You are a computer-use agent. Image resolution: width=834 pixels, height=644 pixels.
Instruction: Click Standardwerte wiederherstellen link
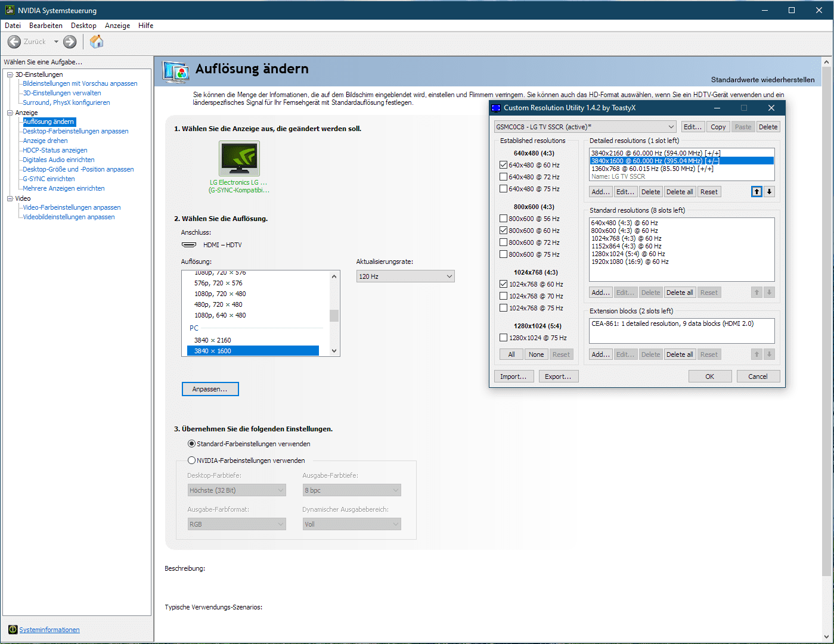click(x=762, y=80)
